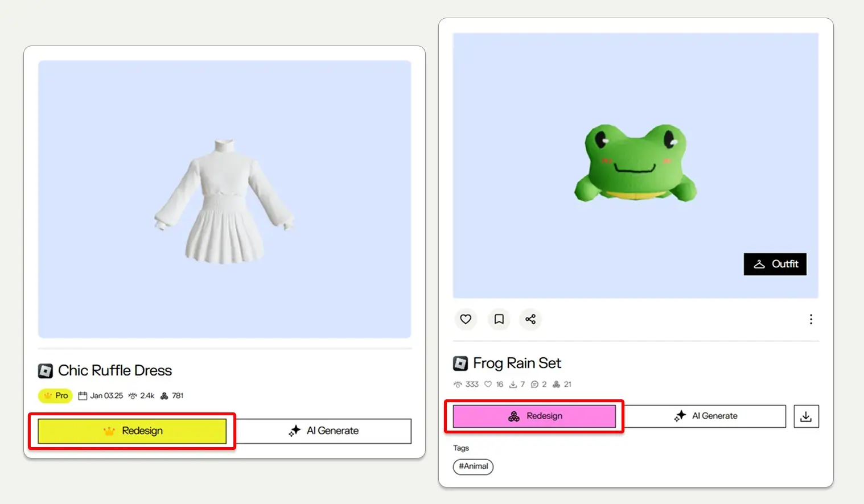Click the Jan 03.25 date on dress card
Screen dimensions: 864x504
(101, 396)
